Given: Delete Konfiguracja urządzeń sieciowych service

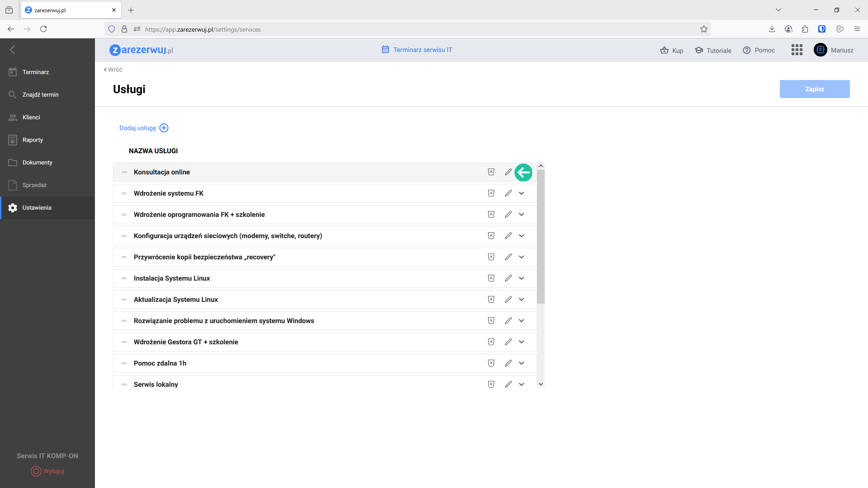Looking at the screenshot, I should [x=491, y=236].
